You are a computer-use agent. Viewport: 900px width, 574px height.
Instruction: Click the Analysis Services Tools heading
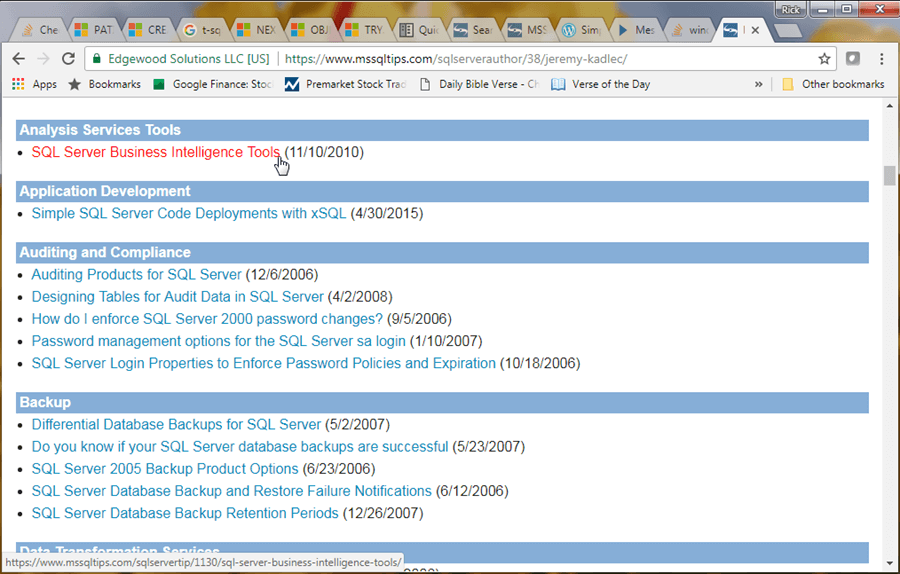pyautogui.click(x=100, y=130)
